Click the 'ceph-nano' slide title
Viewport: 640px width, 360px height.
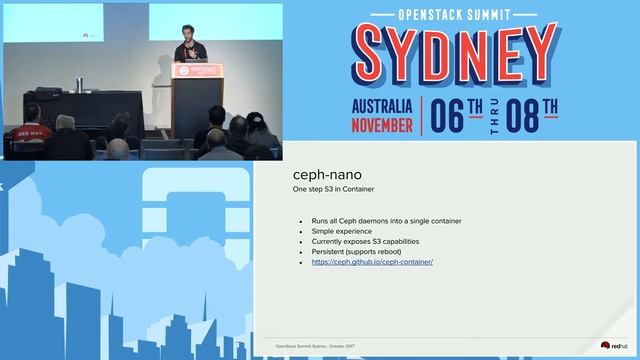coord(327,175)
